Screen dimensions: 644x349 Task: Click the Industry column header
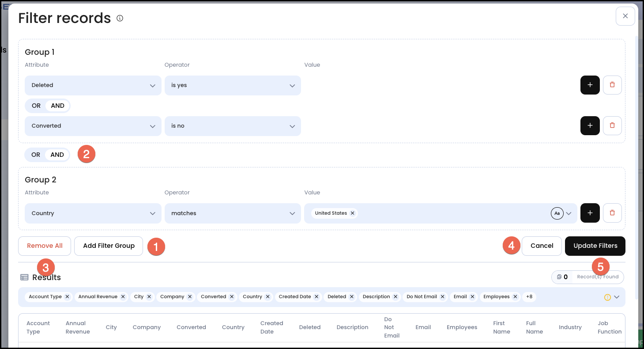point(570,327)
